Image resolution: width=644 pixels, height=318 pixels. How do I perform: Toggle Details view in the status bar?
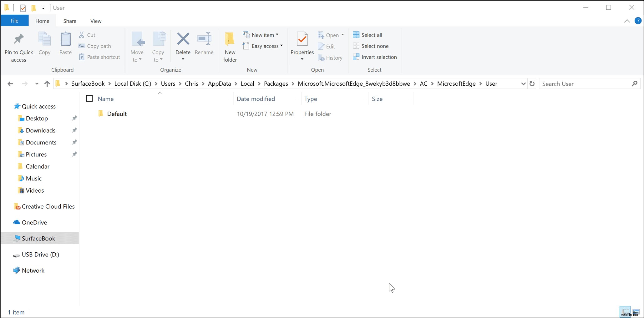pos(625,311)
